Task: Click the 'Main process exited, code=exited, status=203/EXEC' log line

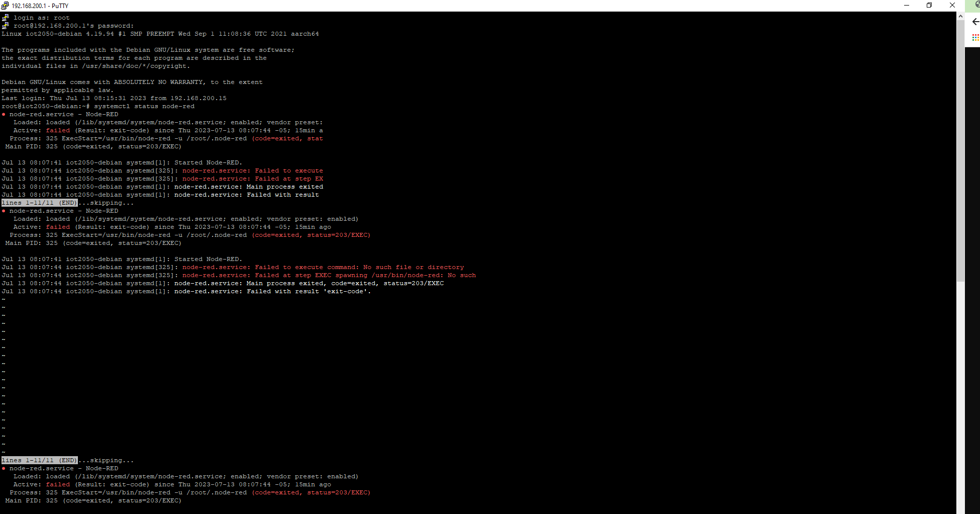Action: click(x=223, y=283)
